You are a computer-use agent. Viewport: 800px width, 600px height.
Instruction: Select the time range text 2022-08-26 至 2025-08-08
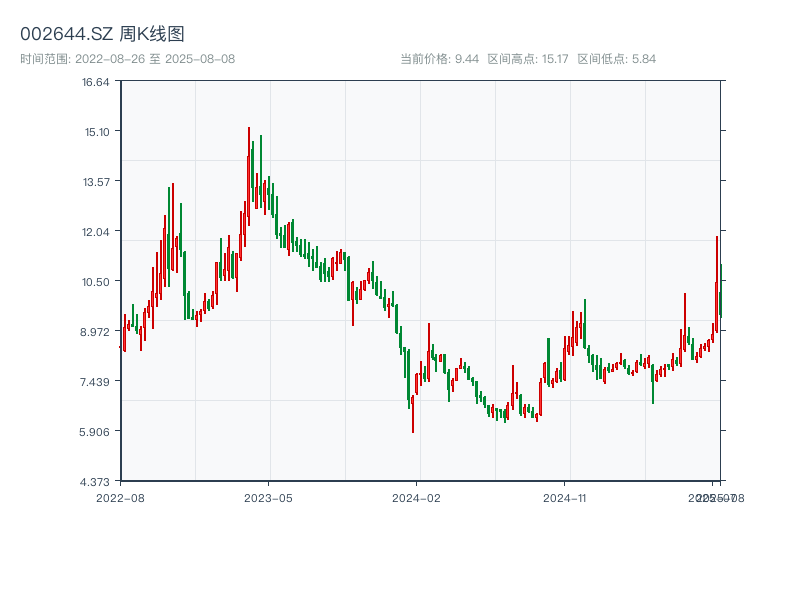tap(155, 59)
